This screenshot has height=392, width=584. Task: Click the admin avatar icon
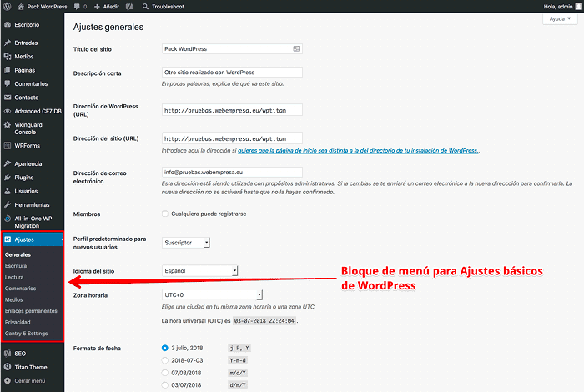tap(578, 7)
